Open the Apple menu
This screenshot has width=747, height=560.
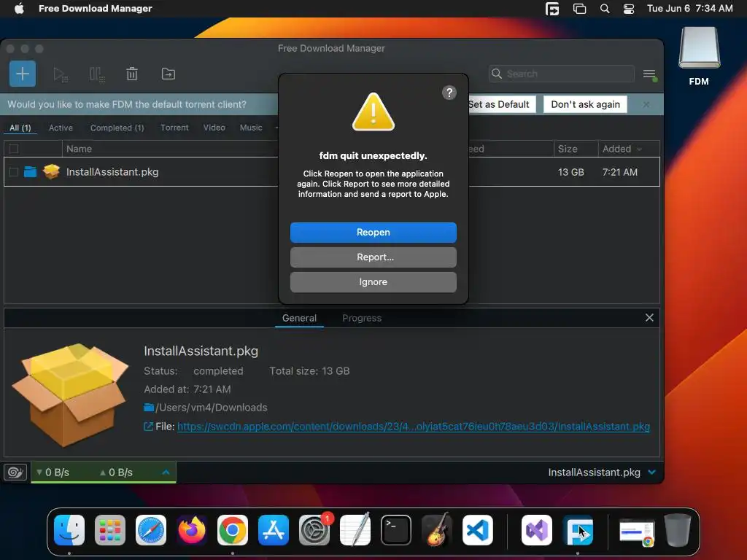19,8
